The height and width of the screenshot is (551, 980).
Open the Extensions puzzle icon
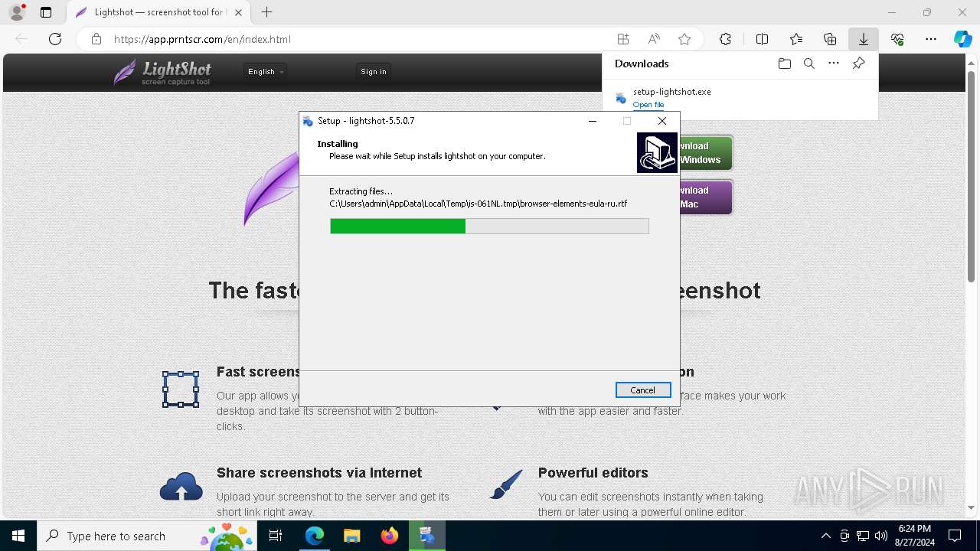pyautogui.click(x=725, y=39)
